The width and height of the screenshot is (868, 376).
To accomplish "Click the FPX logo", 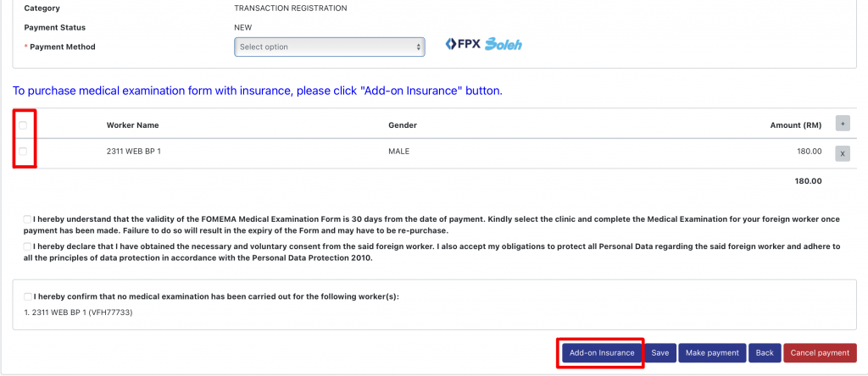I will coord(463,44).
